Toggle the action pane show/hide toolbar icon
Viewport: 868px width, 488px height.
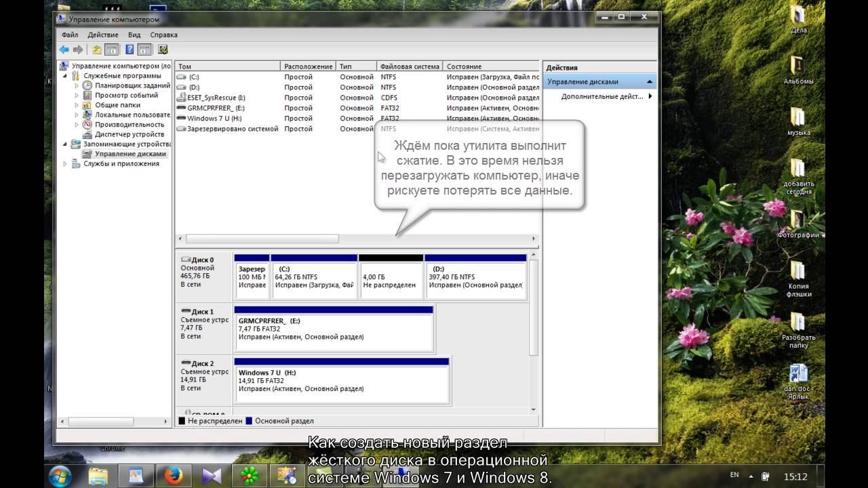point(144,49)
